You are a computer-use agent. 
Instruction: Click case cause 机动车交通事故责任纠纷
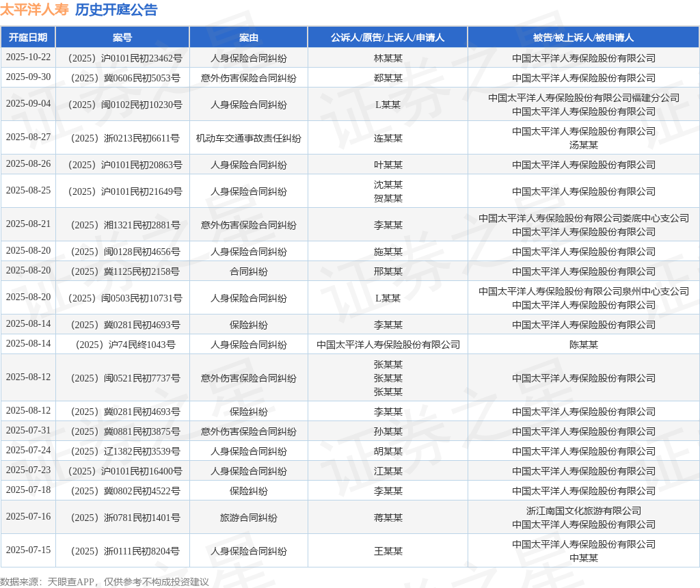(249, 138)
